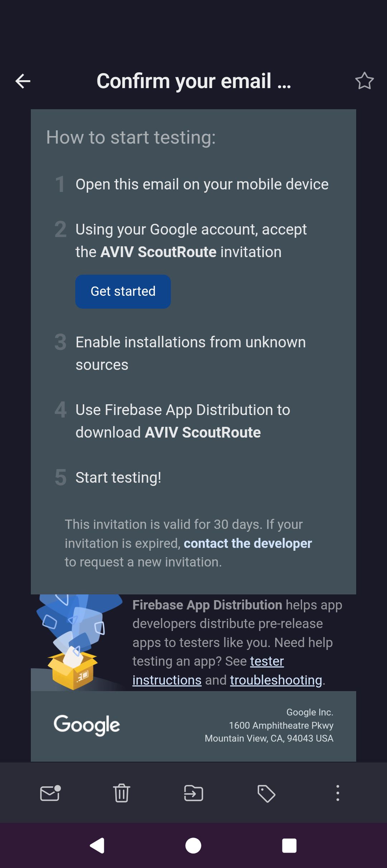Star this email
The image size is (387, 868).
tap(364, 81)
